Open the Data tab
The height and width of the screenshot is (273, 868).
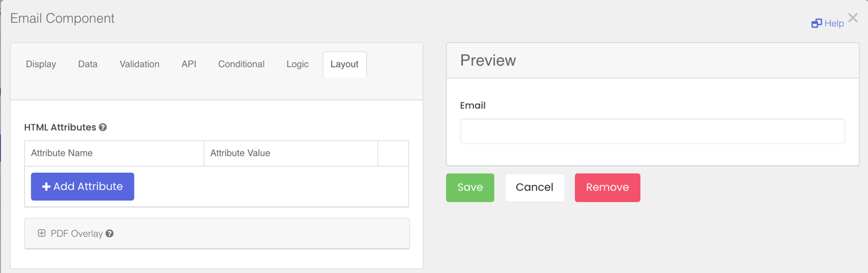88,64
